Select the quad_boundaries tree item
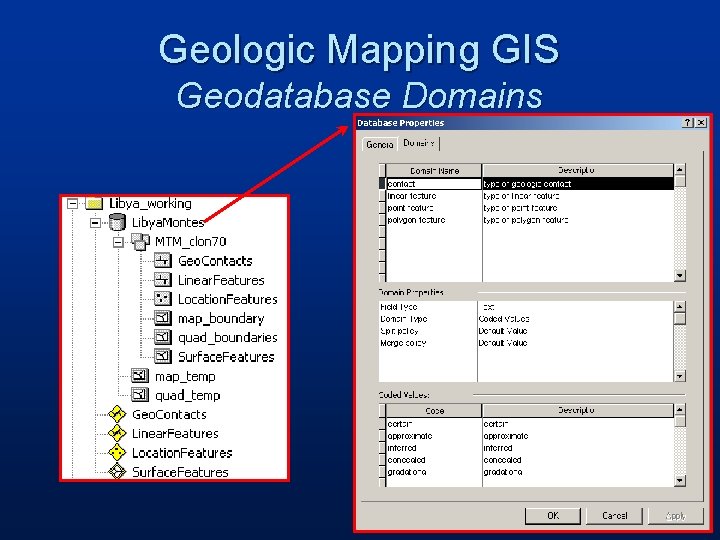The height and width of the screenshot is (540, 720). pyautogui.click(x=228, y=338)
